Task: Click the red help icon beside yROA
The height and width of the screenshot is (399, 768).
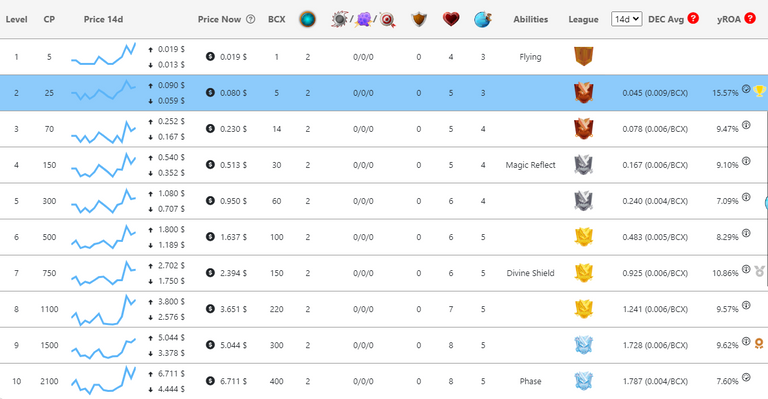Action: pos(750,19)
